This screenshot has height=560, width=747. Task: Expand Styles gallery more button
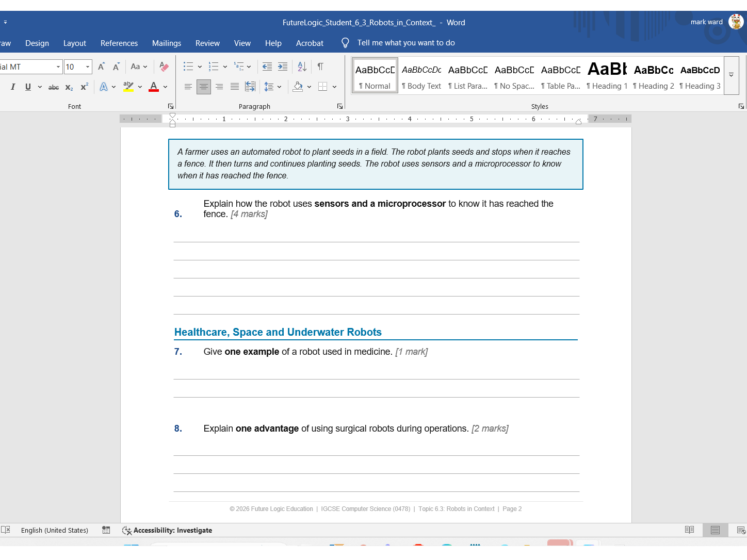731,75
